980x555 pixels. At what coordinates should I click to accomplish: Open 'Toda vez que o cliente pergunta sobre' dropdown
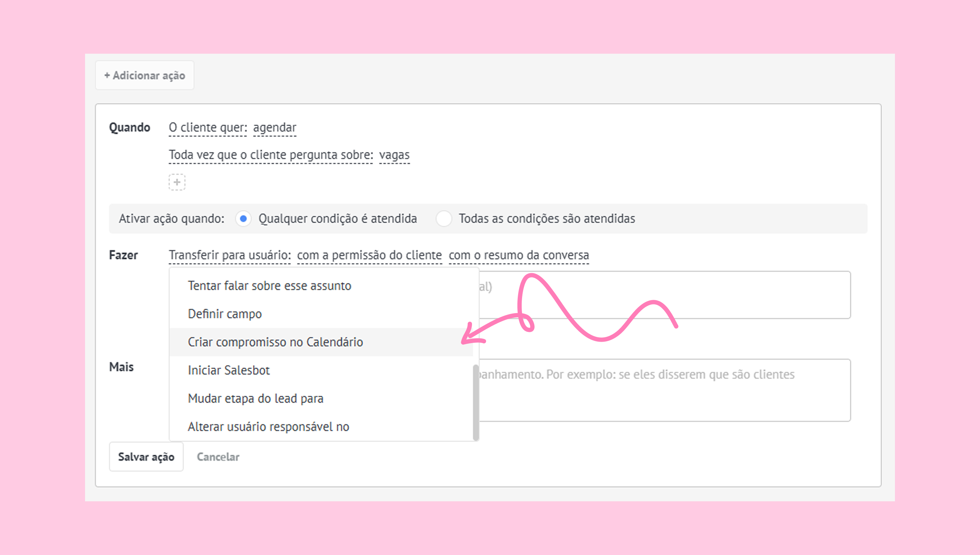(271, 155)
